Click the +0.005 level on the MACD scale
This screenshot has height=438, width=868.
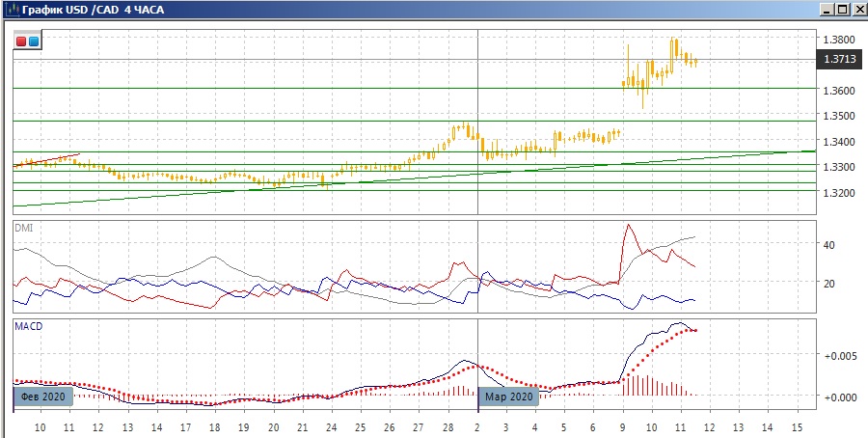[x=835, y=356]
